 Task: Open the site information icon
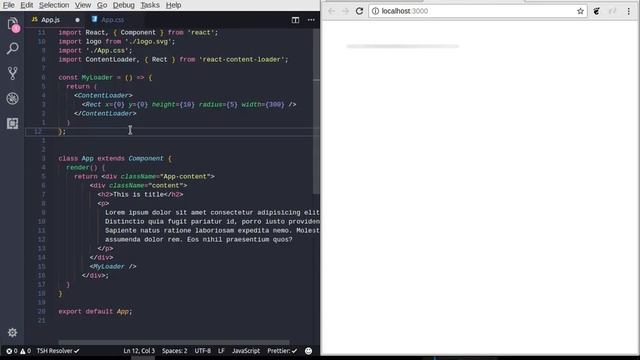375,11
